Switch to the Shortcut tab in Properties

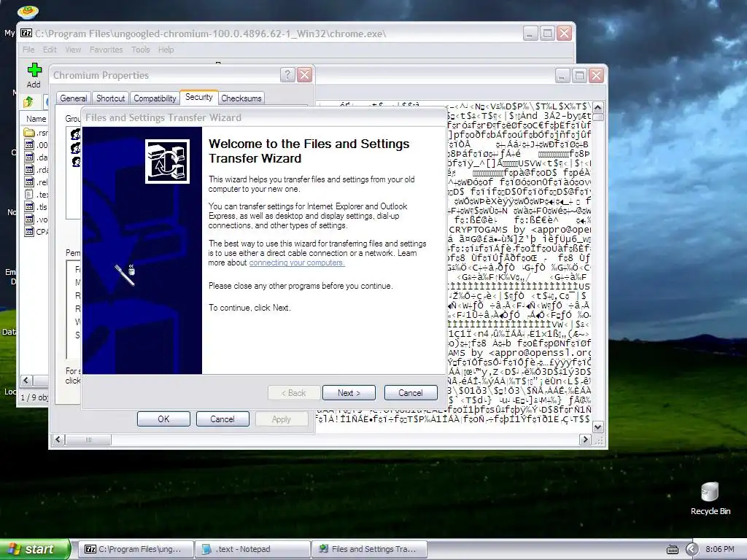click(111, 98)
